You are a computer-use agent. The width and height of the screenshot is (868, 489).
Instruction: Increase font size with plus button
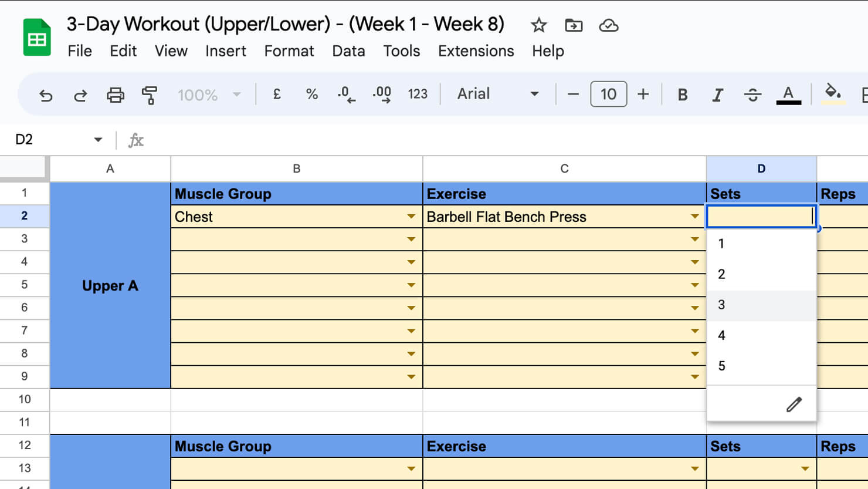click(x=643, y=94)
